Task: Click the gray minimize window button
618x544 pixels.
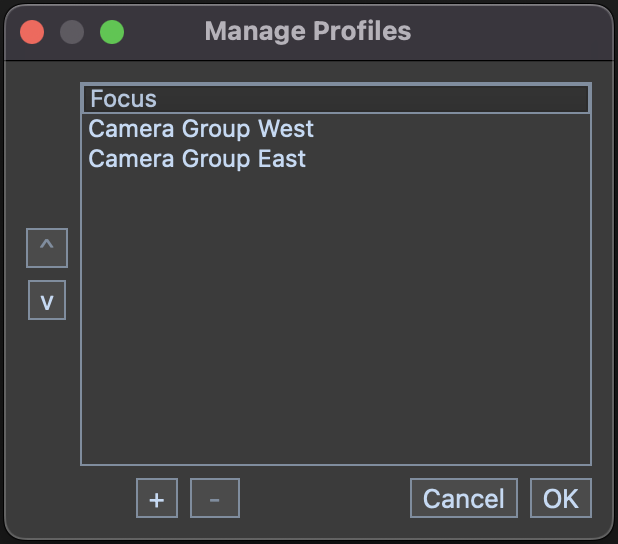Action: pos(72,31)
